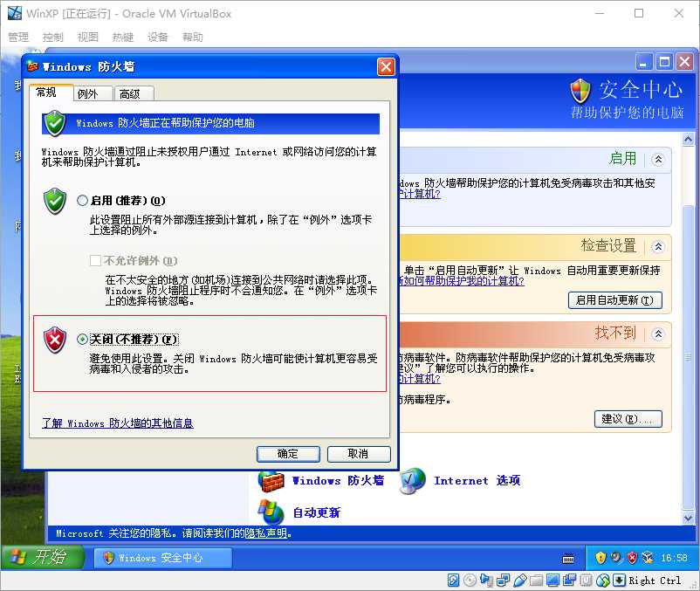Open the 设备 menu in VirtualBox
Image resolution: width=700 pixels, height=591 pixels.
158,37
